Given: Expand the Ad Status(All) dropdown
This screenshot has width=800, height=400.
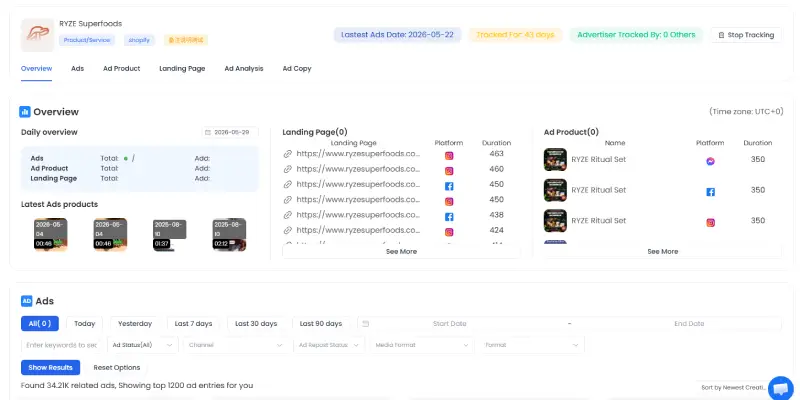Looking at the screenshot, I should click(143, 345).
